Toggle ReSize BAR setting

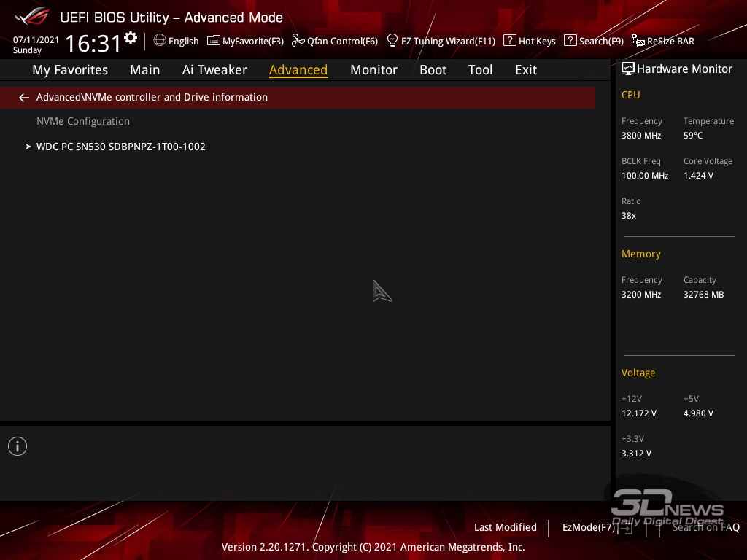[x=670, y=41]
